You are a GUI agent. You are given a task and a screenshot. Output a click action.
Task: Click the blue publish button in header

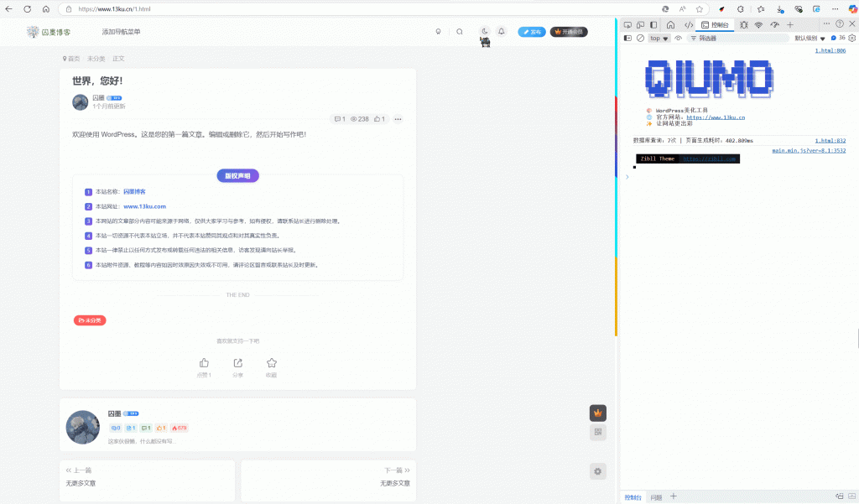531,32
